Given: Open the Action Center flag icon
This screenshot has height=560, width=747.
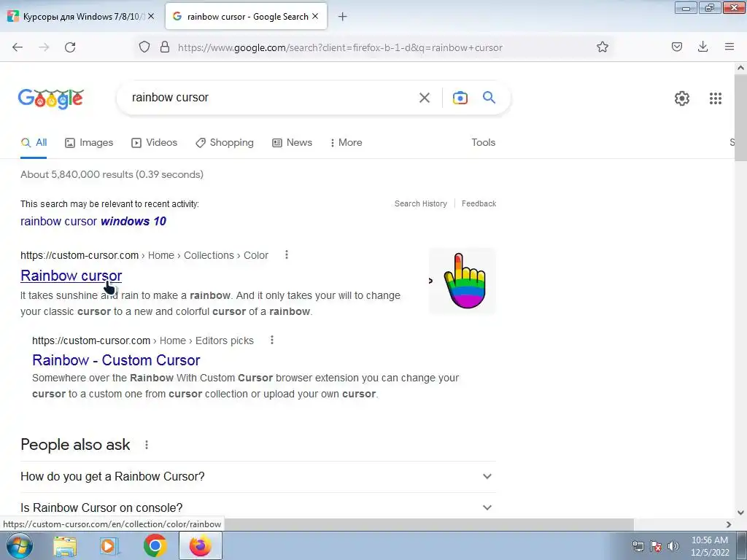Looking at the screenshot, I should (x=656, y=546).
